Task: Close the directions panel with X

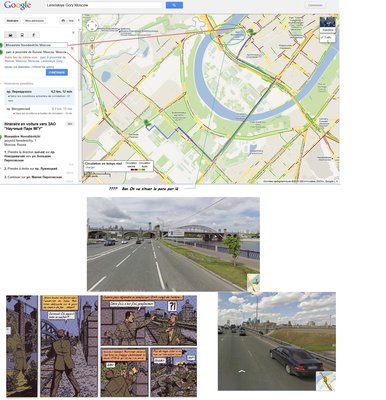Action: point(73,32)
